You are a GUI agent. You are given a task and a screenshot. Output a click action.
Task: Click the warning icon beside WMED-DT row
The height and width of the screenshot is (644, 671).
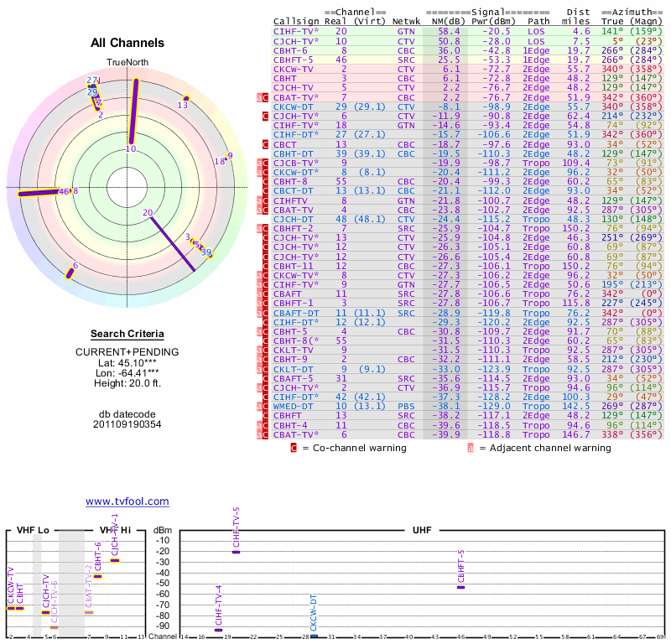(266, 405)
